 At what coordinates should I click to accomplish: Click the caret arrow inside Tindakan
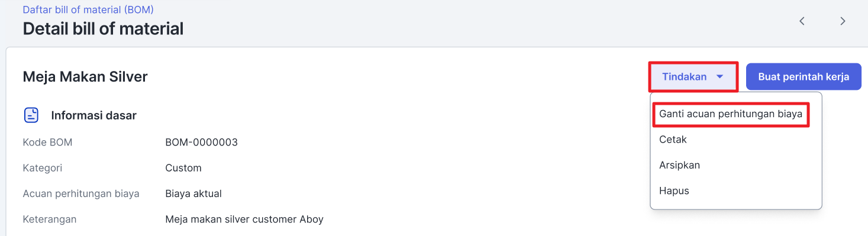[719, 77]
